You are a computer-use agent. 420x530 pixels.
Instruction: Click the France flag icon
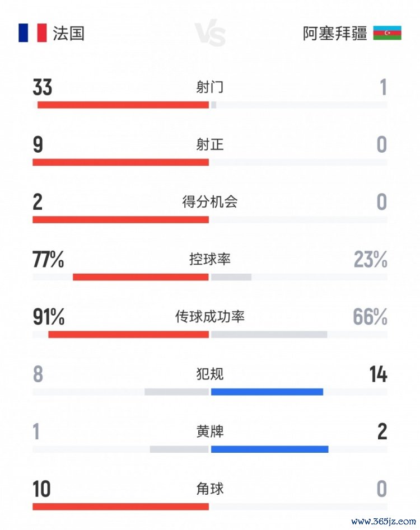coord(32,33)
